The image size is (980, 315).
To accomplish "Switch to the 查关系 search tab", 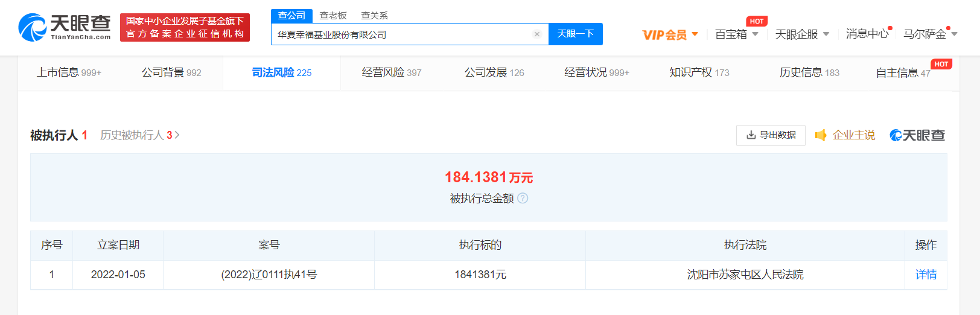I will (374, 16).
